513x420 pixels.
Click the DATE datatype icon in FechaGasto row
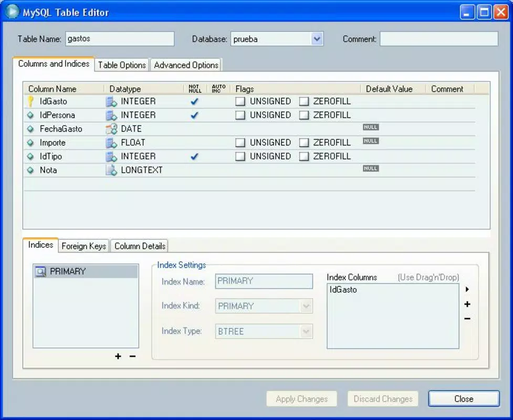[x=111, y=129]
